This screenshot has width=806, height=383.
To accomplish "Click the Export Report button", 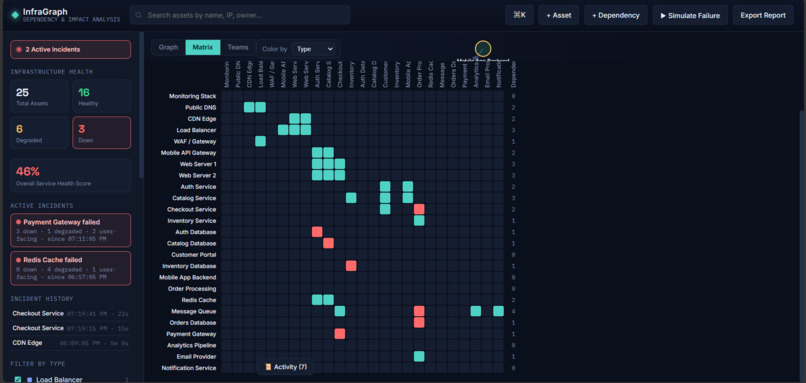I will pos(763,15).
